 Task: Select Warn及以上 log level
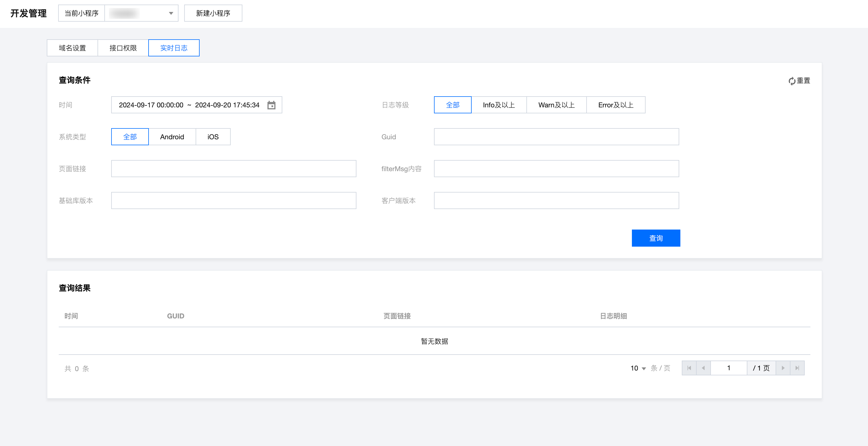556,105
